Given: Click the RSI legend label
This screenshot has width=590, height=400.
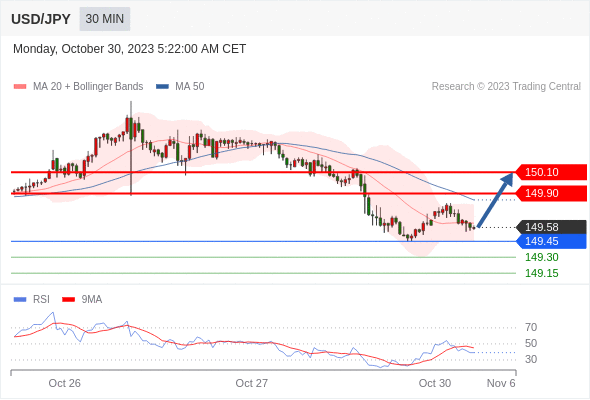Looking at the screenshot, I should 41,300.
